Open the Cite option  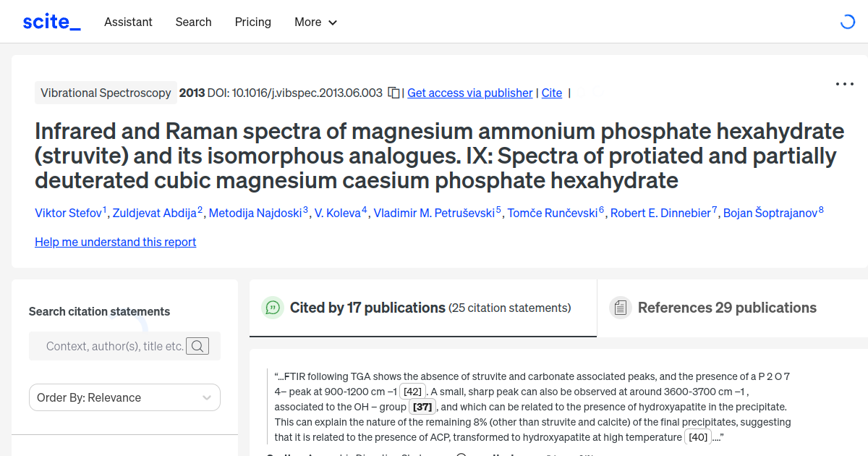tap(552, 93)
